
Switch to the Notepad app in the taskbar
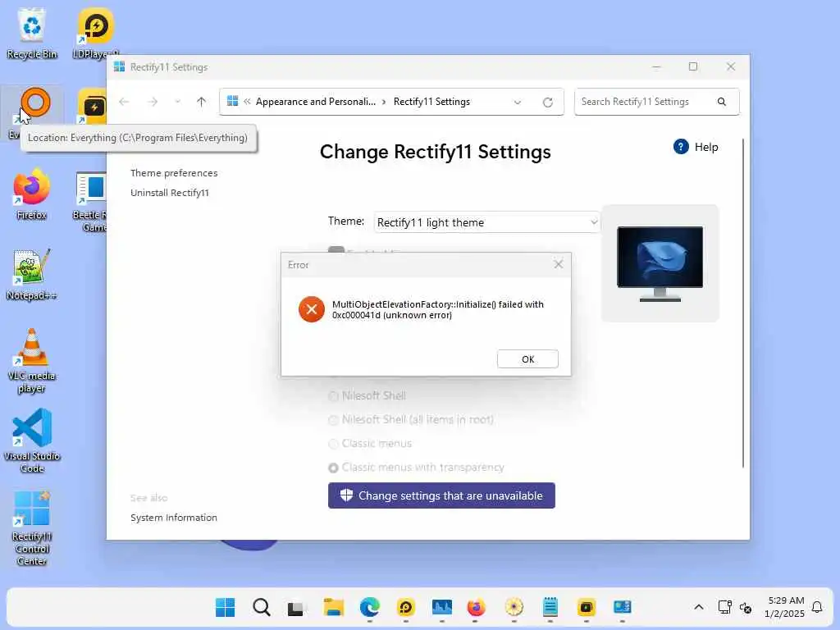pos(550,608)
